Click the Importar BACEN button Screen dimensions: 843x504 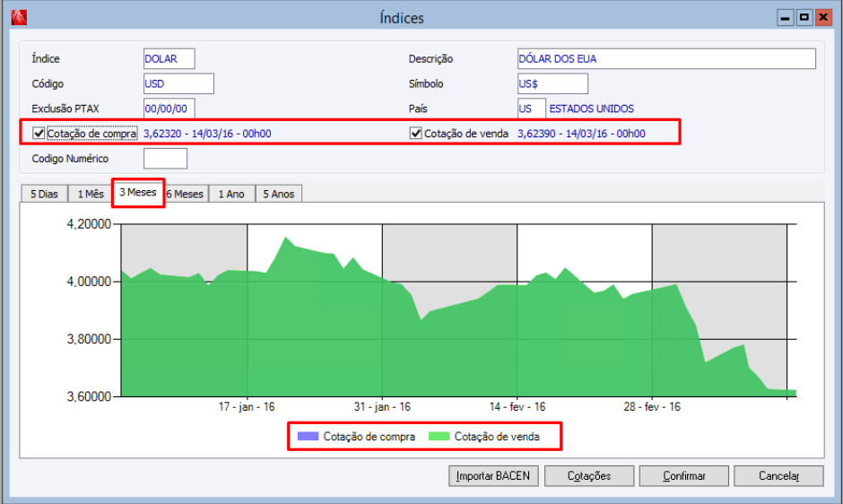tap(493, 476)
